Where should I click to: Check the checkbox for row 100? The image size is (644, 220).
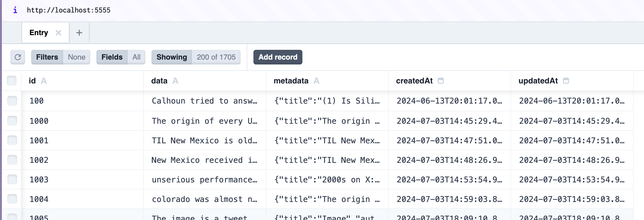12,101
